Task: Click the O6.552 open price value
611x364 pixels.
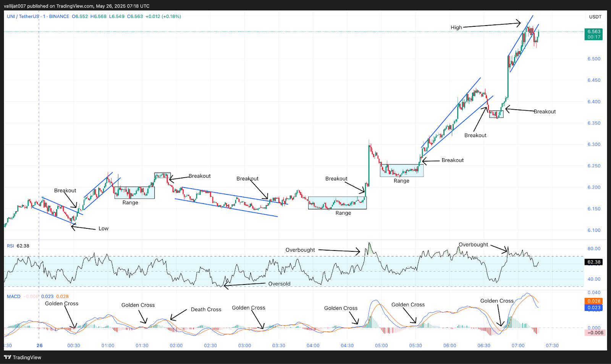Action: [80, 16]
